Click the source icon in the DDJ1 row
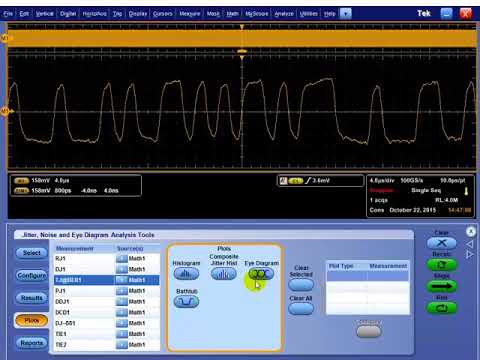480x360 pixels. (122, 301)
